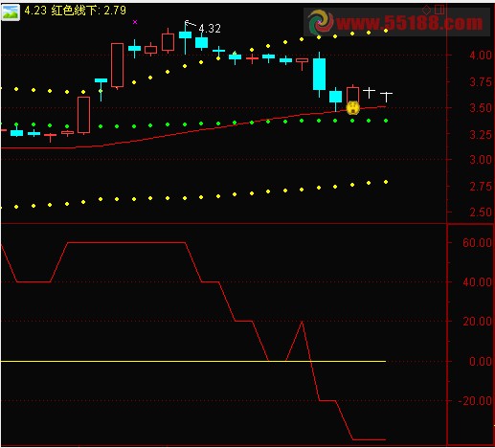
Task: Click the magenta x marker above the candles
Action: coord(135,22)
